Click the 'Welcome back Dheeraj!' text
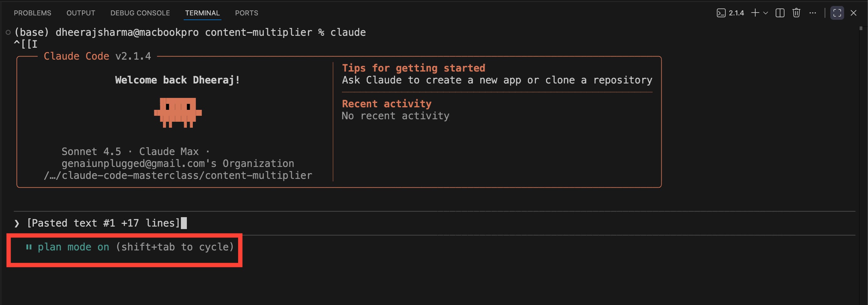868x305 pixels. click(177, 80)
